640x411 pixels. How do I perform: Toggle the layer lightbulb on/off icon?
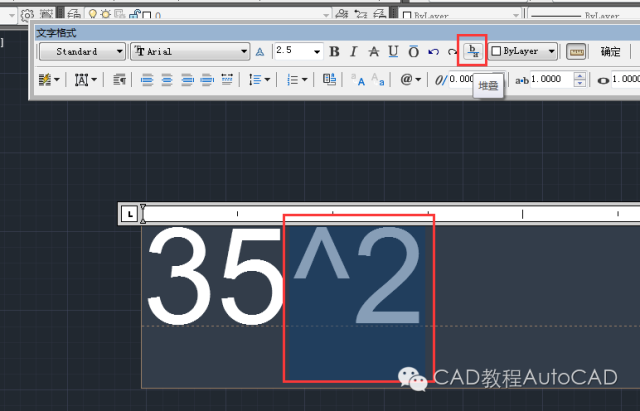[x=93, y=15]
